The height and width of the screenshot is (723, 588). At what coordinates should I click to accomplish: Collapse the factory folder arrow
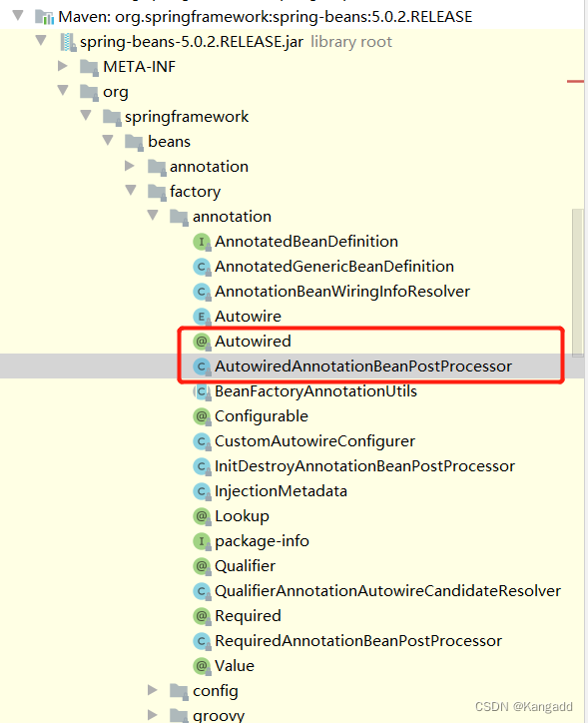131,190
